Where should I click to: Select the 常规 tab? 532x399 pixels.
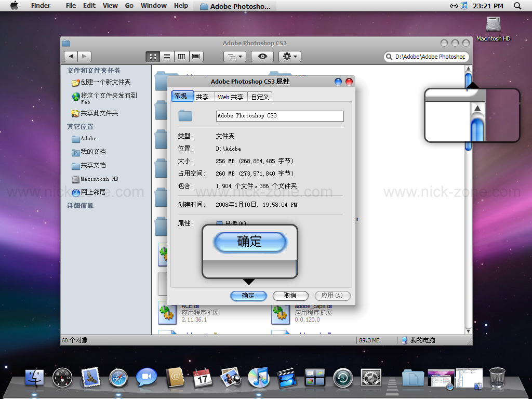coord(182,96)
